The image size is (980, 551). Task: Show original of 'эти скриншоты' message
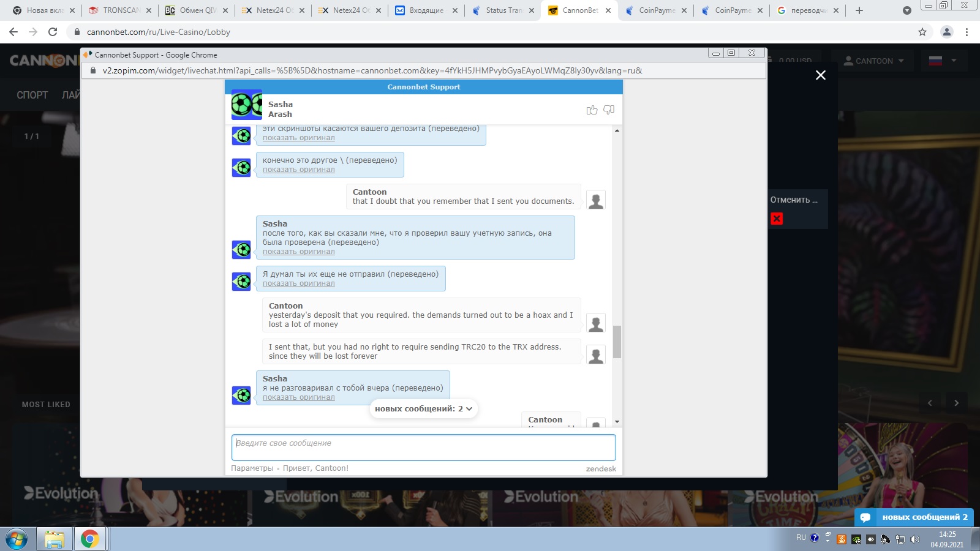299,138
